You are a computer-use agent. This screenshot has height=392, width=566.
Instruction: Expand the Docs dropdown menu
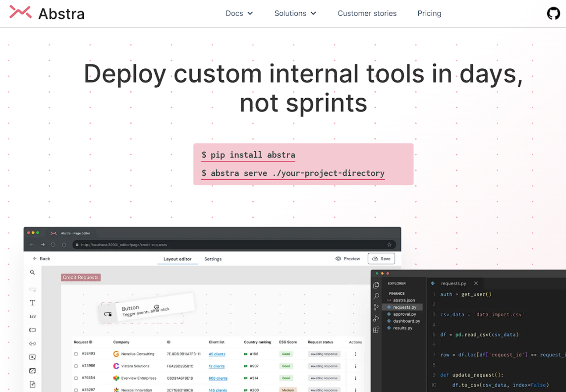point(239,13)
